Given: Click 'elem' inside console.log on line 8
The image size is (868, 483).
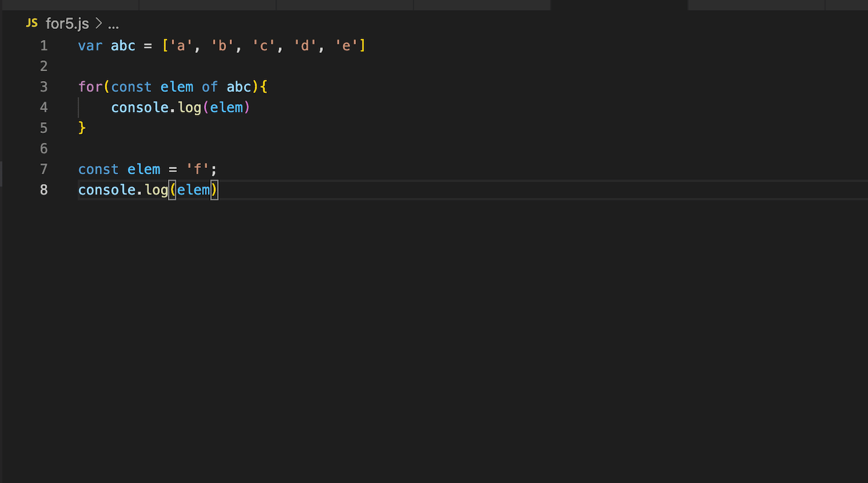Looking at the screenshot, I should click(193, 190).
